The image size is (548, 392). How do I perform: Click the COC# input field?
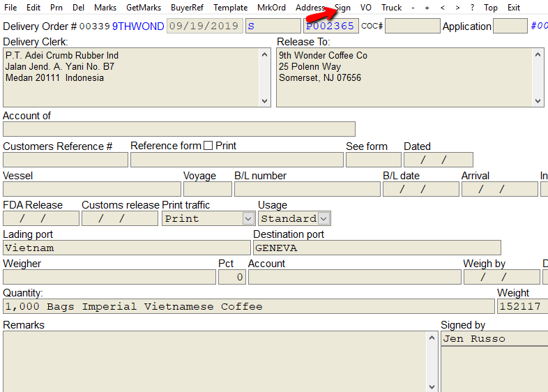tap(413, 26)
